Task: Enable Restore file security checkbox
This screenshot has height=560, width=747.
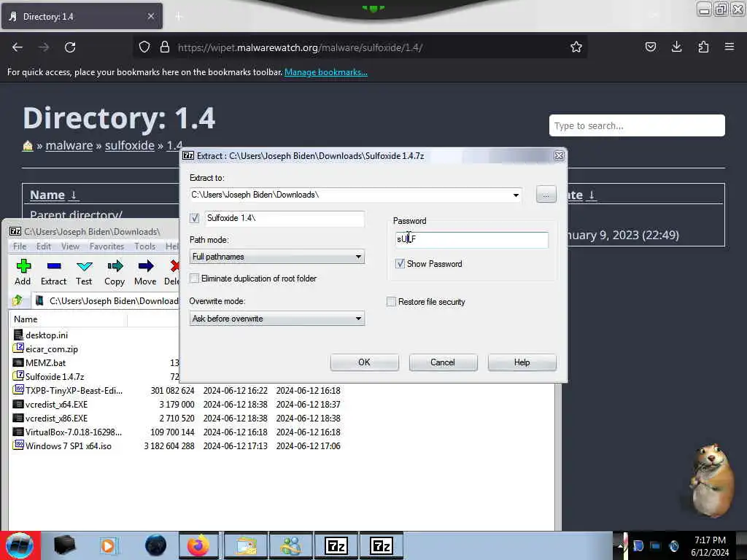Action: 391,301
